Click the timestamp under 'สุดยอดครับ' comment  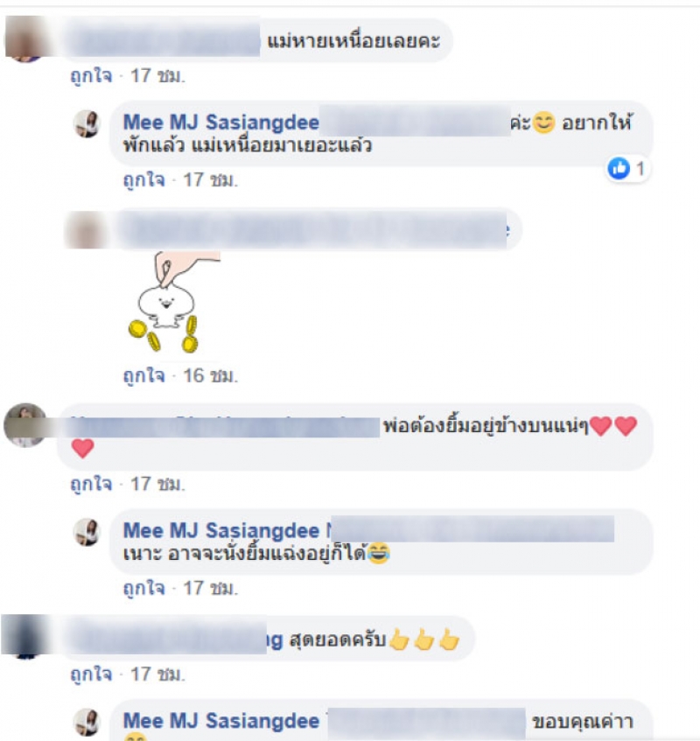(157, 674)
